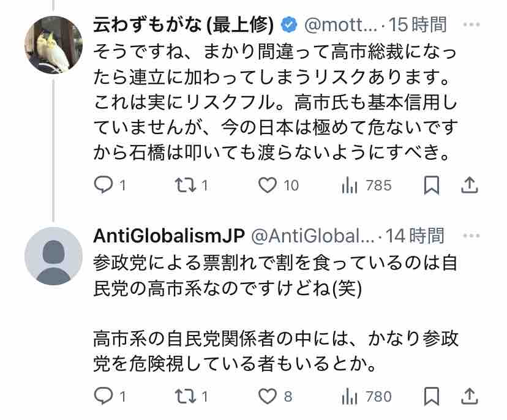Share the 云わずもがな tweet
This screenshot has width=507, height=420.
468,185
